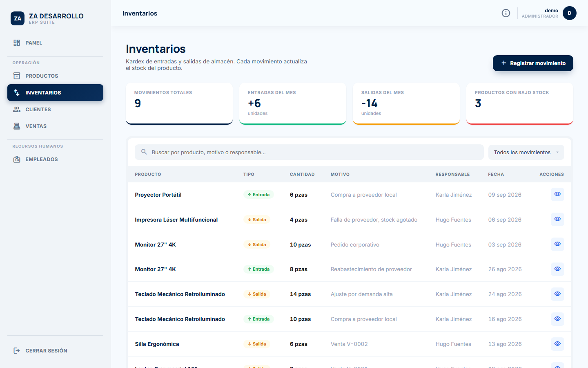Focus the product search field

point(309,152)
